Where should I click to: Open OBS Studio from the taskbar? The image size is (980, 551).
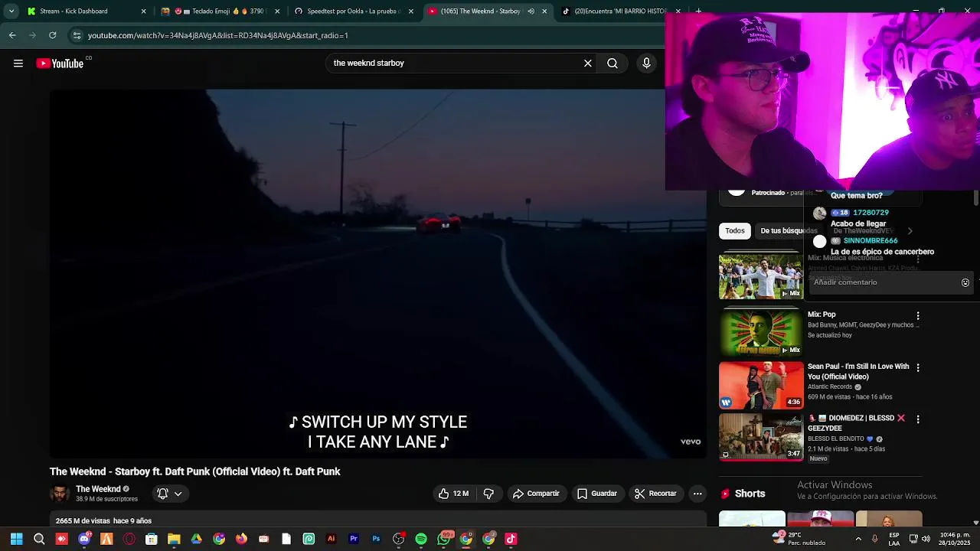pyautogui.click(x=398, y=539)
